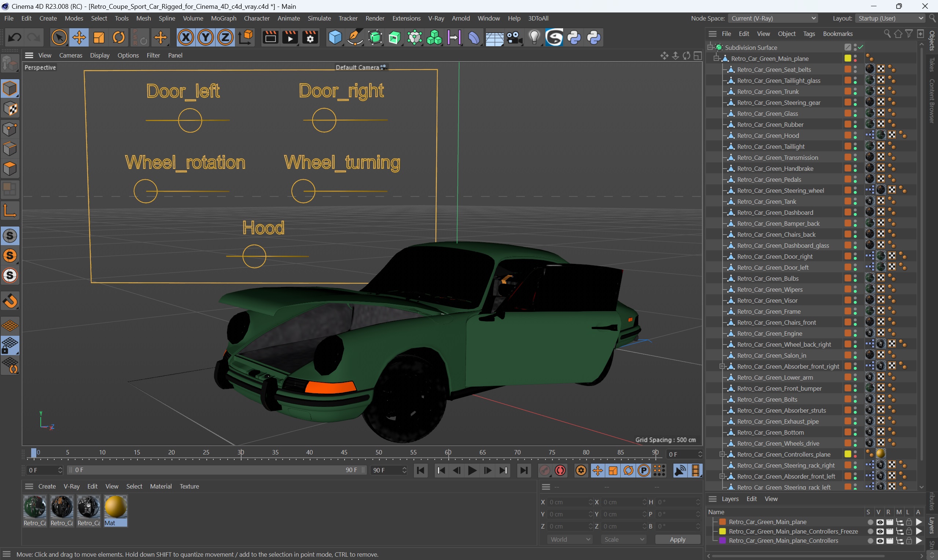
Task: Go to end of animation
Action: (x=524, y=470)
